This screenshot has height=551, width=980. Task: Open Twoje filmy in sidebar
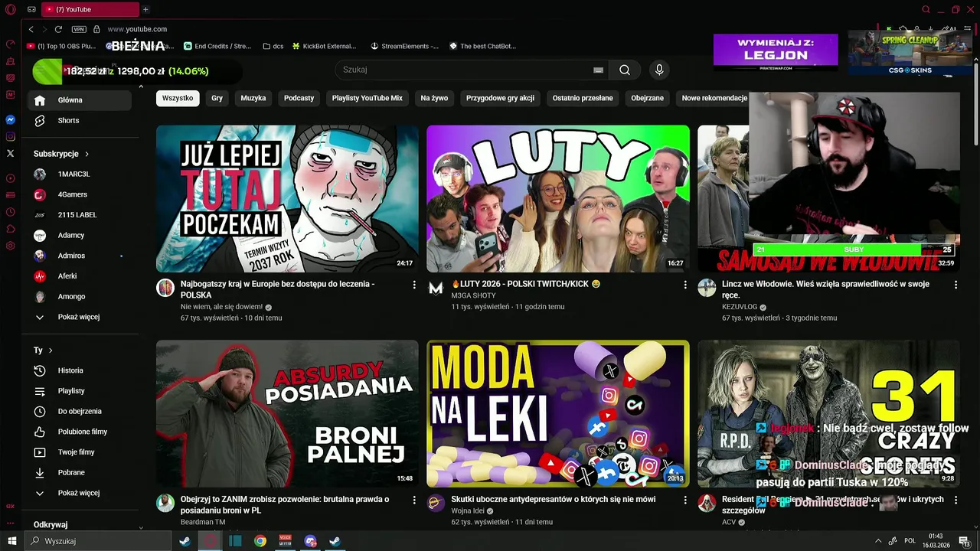(x=80, y=452)
